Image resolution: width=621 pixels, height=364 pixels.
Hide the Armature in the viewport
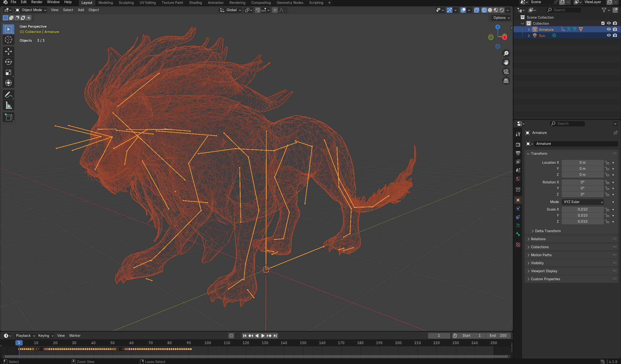tap(609, 29)
